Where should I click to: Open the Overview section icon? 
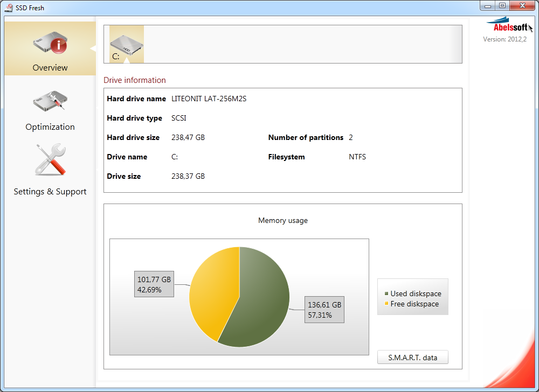50,43
